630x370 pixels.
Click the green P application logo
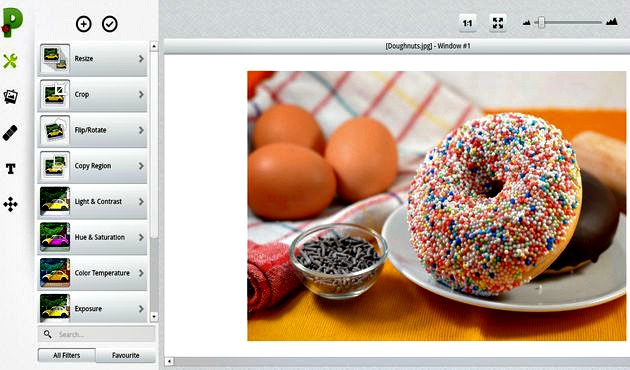(x=12, y=23)
